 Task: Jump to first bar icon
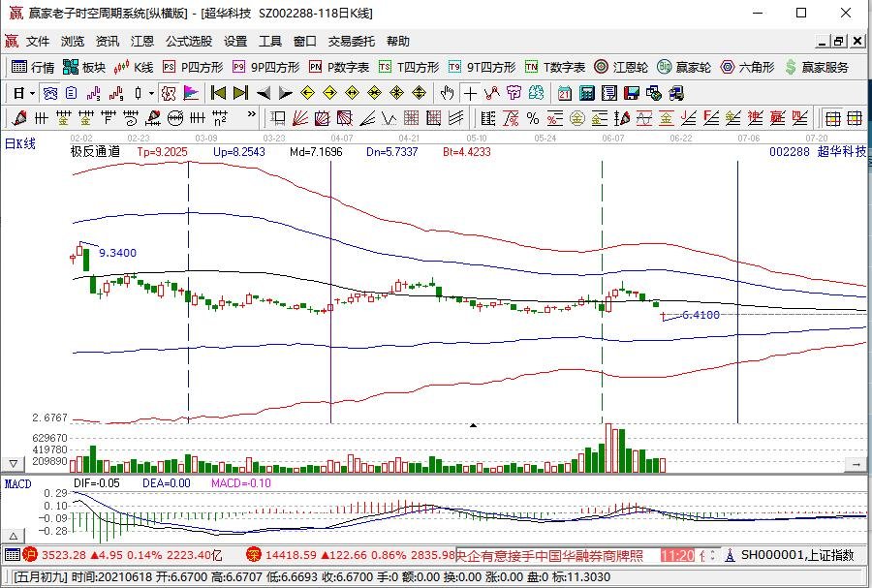pyautogui.click(x=218, y=93)
